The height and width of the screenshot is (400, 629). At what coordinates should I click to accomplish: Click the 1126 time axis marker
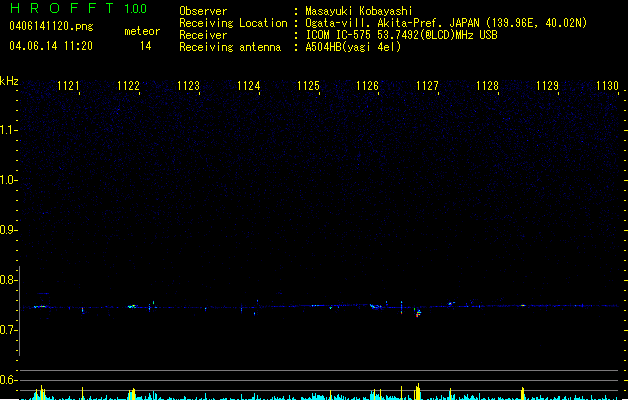[x=367, y=86]
